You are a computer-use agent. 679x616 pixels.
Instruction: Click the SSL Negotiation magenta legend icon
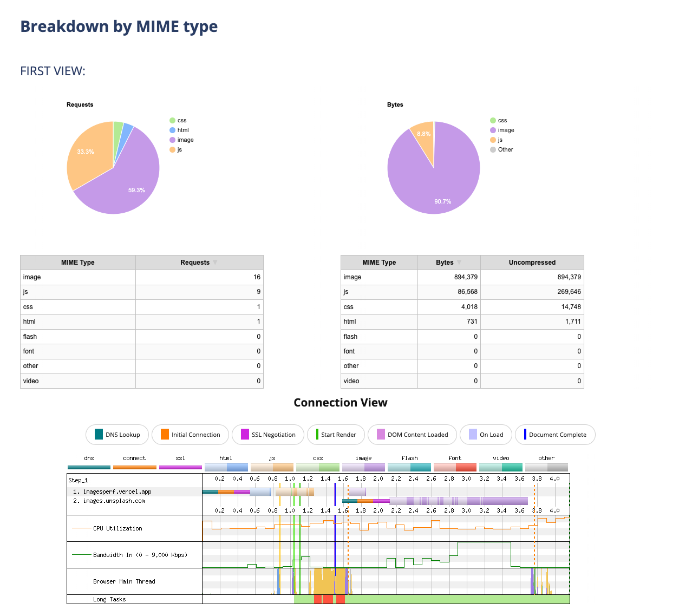[245, 434]
